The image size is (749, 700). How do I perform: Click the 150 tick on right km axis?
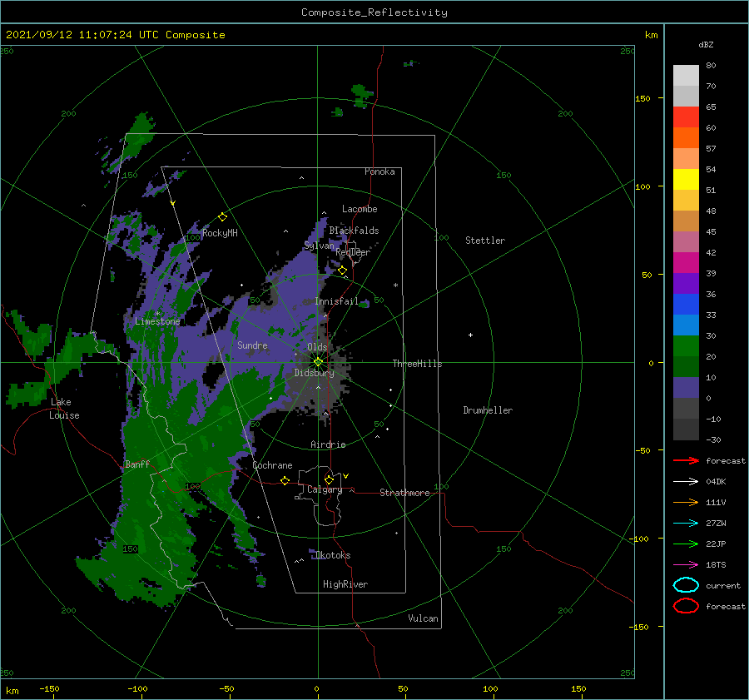click(x=642, y=98)
